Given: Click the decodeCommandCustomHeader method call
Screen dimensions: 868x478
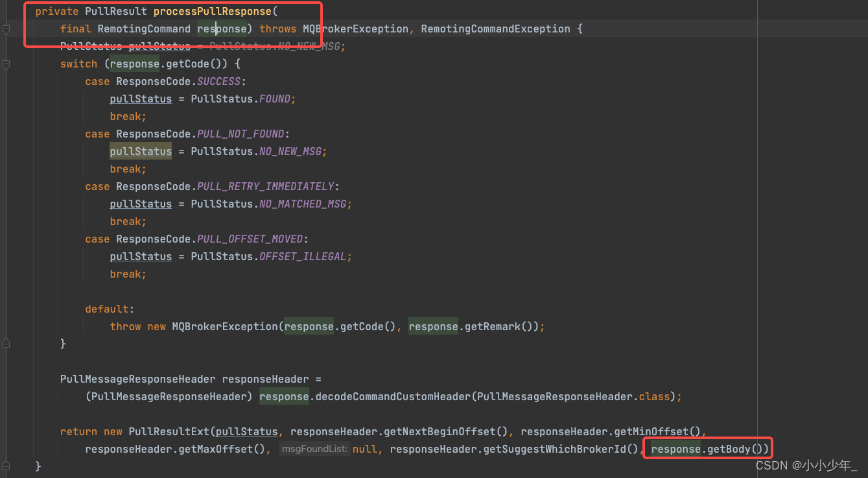Looking at the screenshot, I should point(393,397).
